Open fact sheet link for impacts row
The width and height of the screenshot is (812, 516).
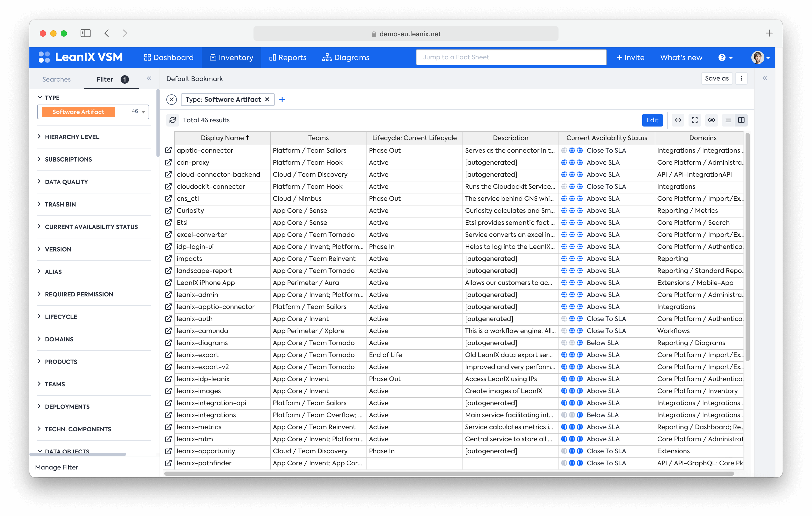tap(168, 259)
